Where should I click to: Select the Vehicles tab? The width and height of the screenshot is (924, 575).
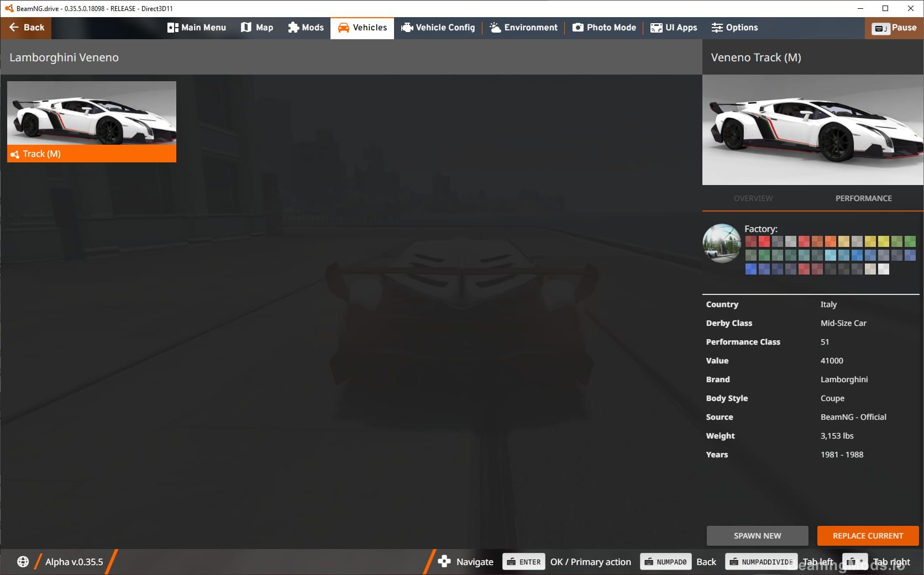point(362,28)
